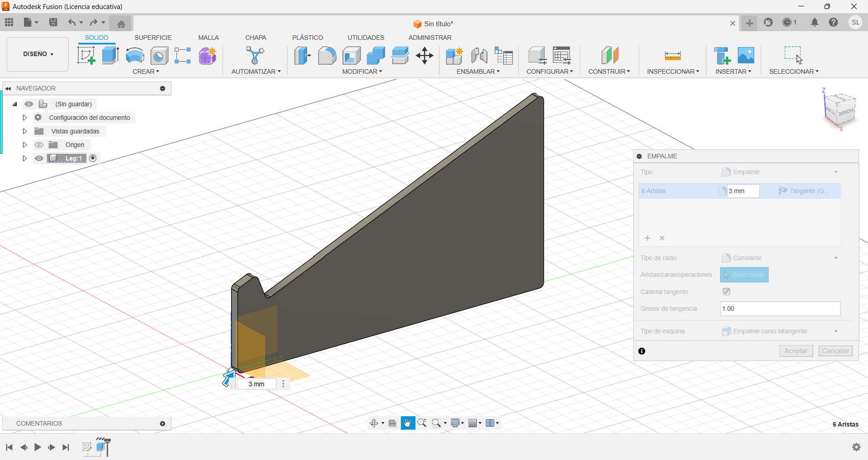Hide the Leg:1 component
Screen dimensions: 868x460
(x=39, y=158)
